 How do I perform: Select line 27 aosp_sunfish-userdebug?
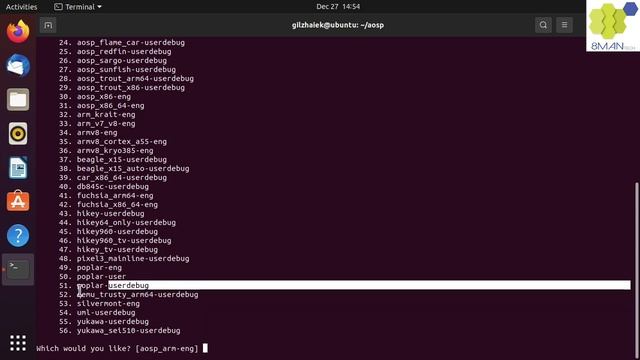tap(117, 69)
